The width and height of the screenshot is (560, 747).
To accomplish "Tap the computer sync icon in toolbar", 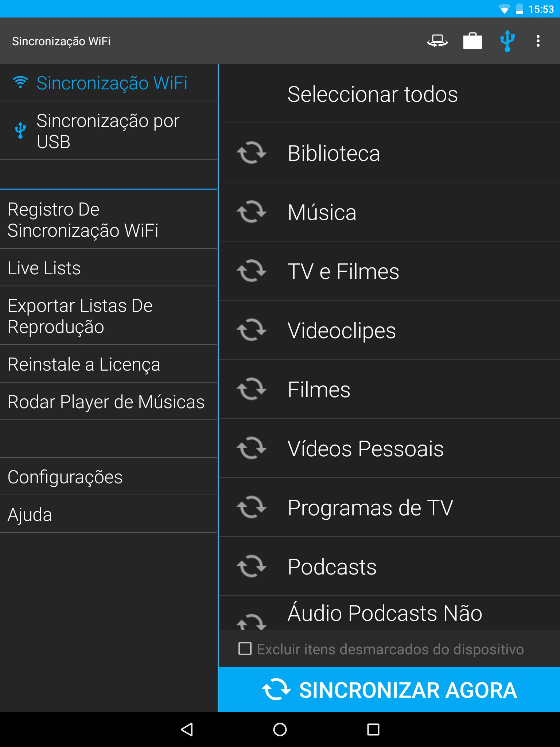I will click(x=437, y=41).
